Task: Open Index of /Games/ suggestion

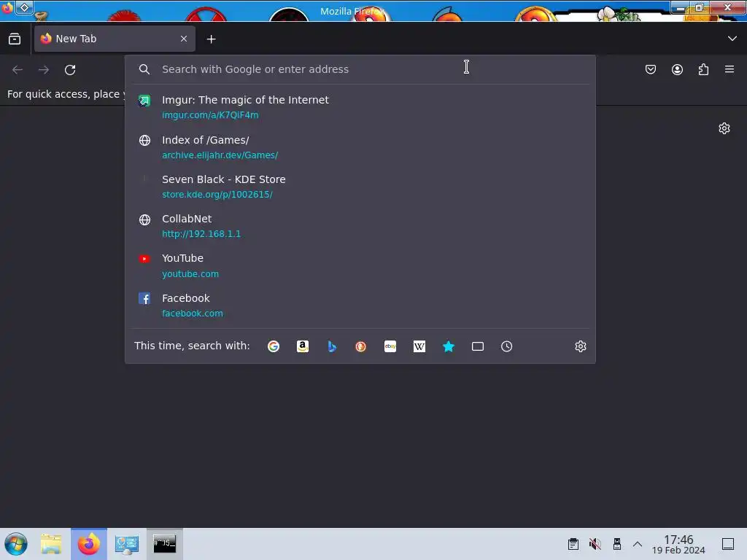Action: pos(360,147)
